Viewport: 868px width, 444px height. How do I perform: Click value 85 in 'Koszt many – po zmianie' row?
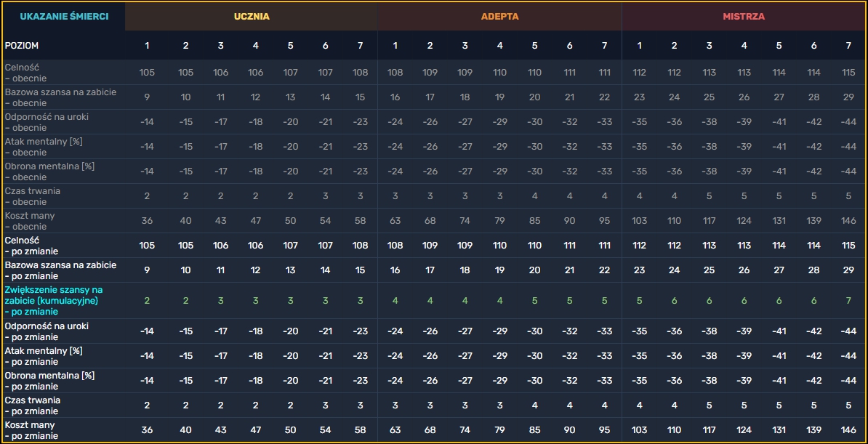pos(535,430)
